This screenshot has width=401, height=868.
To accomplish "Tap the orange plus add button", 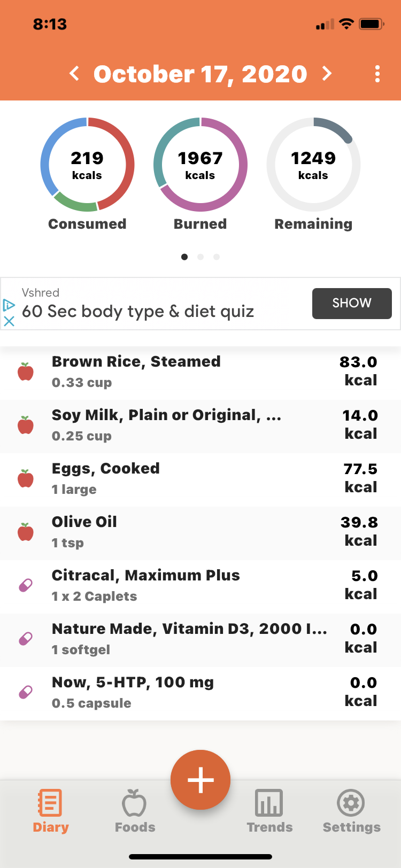I will tap(200, 780).
